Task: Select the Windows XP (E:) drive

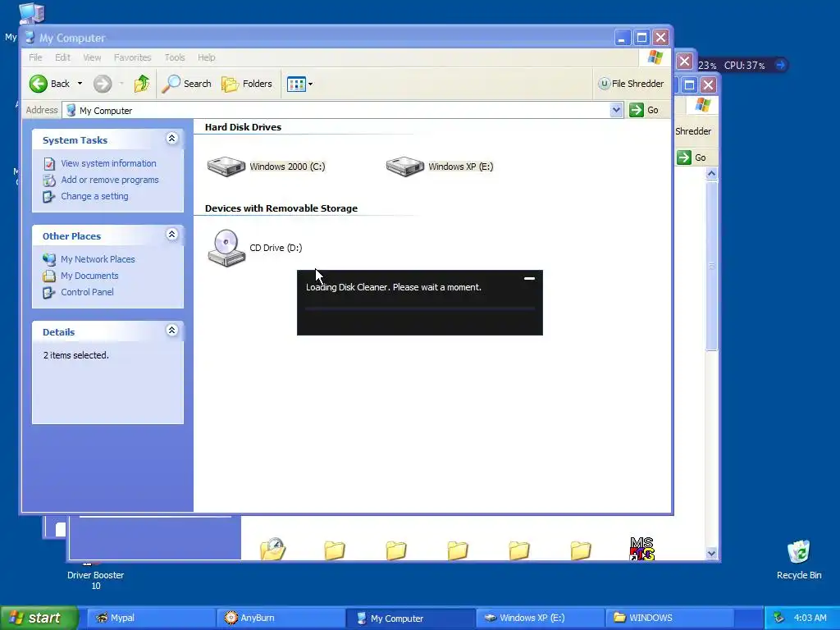Action: pyautogui.click(x=440, y=166)
